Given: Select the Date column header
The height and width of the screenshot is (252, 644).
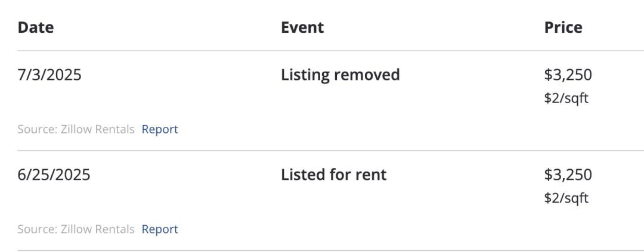Looking at the screenshot, I should pos(36,27).
